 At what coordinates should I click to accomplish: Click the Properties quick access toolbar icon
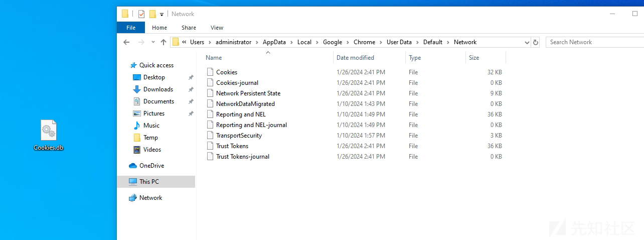pos(141,14)
